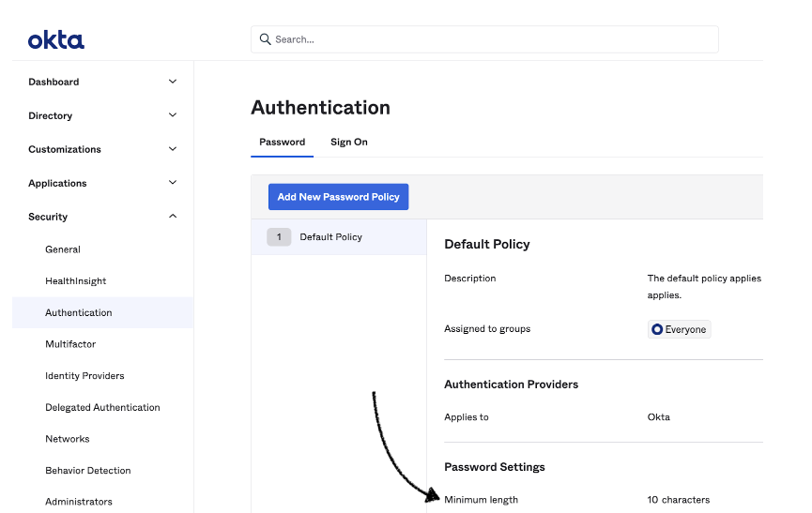Click the Okta provider value
Image resolution: width=812 pixels, height=513 pixels.
[659, 416]
